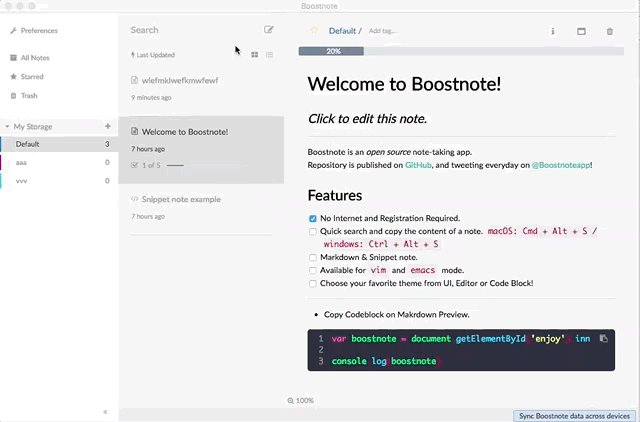Open the Welcome to Boostnote! note item
This screenshot has width=640, height=422.
[201, 150]
